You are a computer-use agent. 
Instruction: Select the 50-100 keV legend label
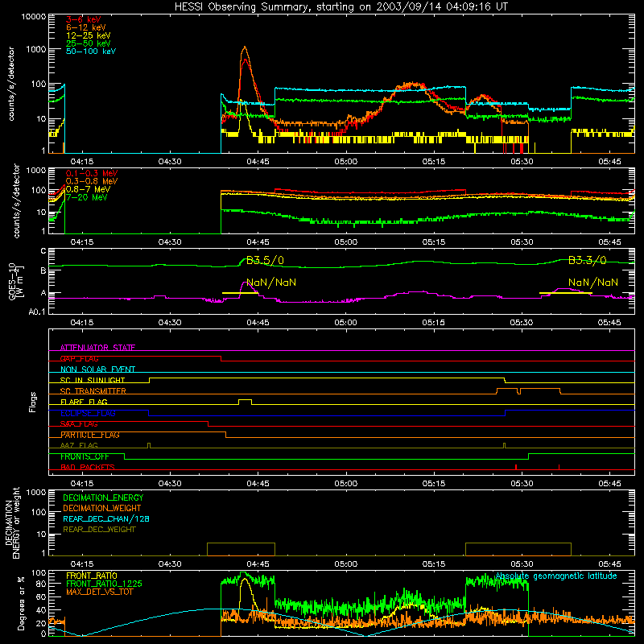tap(91, 52)
